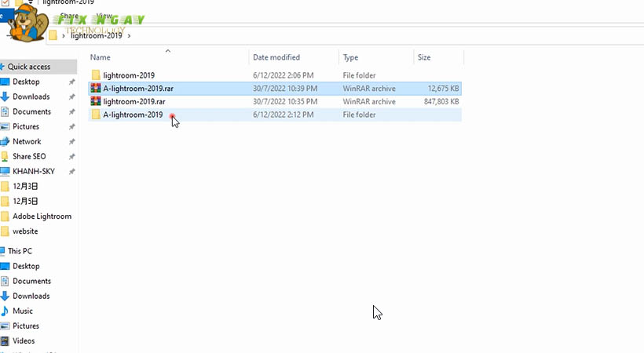Viewport: 644px width, 353px height.
Task: Open the breadcrumb chevron before lightroom-2019
Action: coord(64,35)
